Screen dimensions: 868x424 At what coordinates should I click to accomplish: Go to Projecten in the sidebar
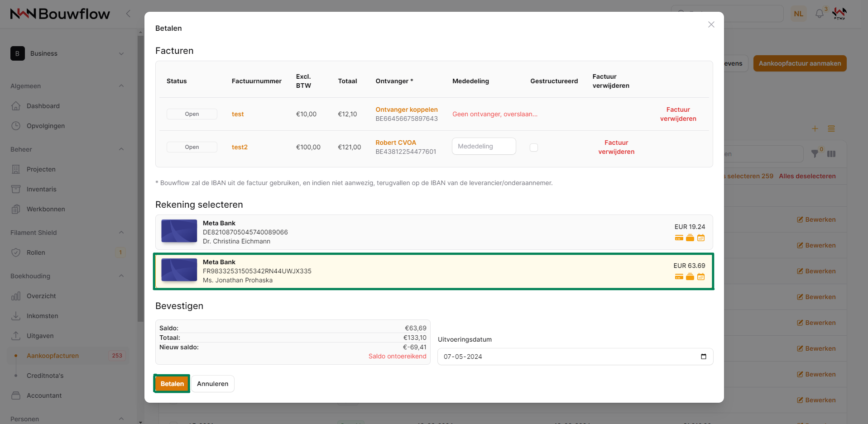41,169
